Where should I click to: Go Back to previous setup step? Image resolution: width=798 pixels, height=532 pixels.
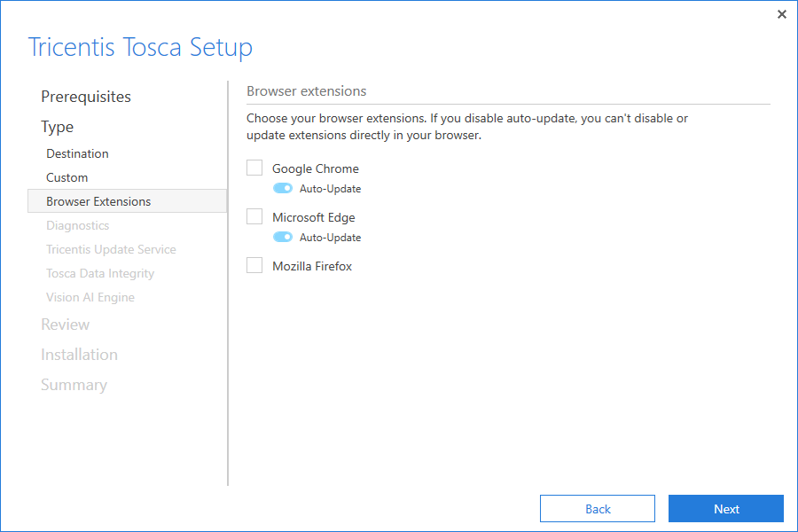598,509
